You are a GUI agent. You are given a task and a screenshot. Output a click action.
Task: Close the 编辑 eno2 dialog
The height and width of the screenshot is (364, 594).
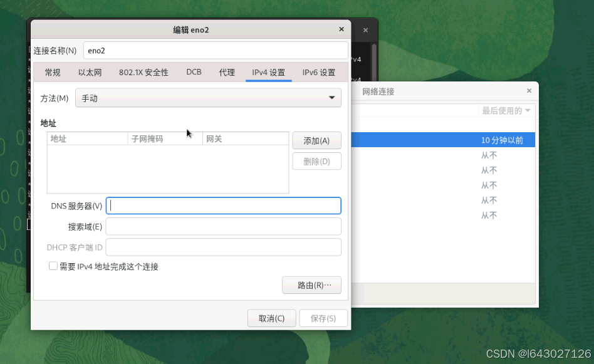341,29
